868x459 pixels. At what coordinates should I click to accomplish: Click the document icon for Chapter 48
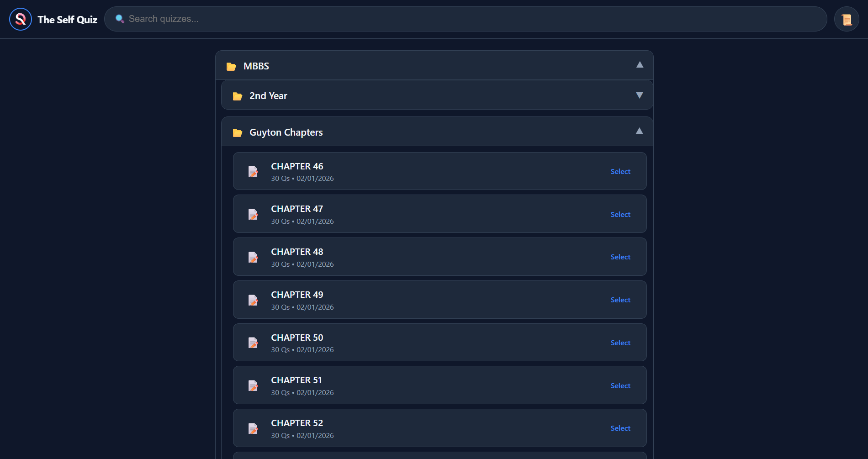(x=253, y=257)
